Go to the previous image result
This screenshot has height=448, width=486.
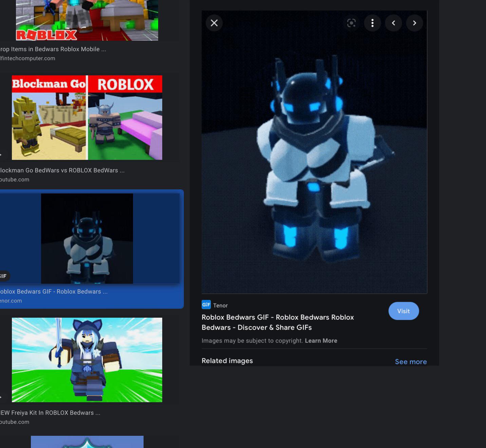point(393,23)
